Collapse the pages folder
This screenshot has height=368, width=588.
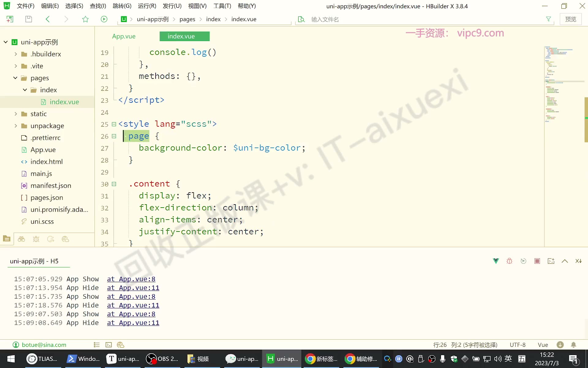pyautogui.click(x=15, y=78)
